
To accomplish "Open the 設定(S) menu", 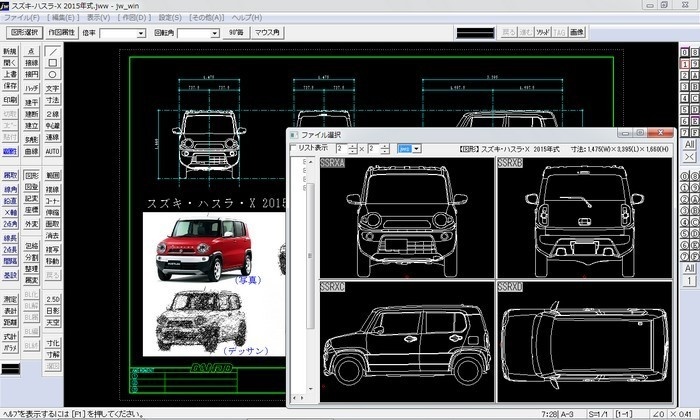I will tap(170, 17).
